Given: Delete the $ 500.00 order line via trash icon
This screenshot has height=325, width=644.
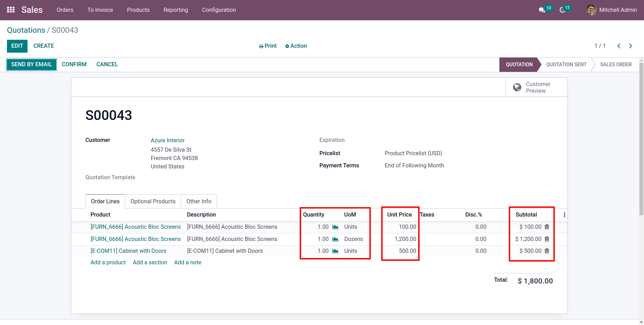Looking at the screenshot, I should pos(547,251).
